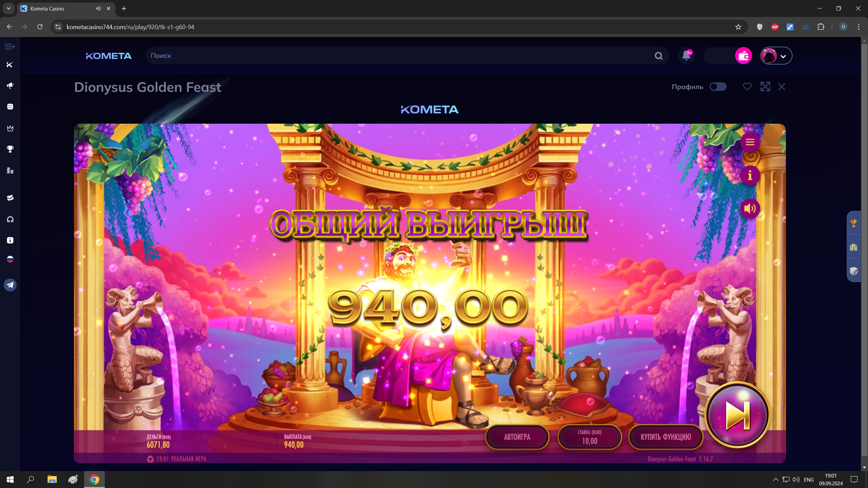Expand game to fullscreen mode
Screen dimensions: 868x488
point(765,87)
